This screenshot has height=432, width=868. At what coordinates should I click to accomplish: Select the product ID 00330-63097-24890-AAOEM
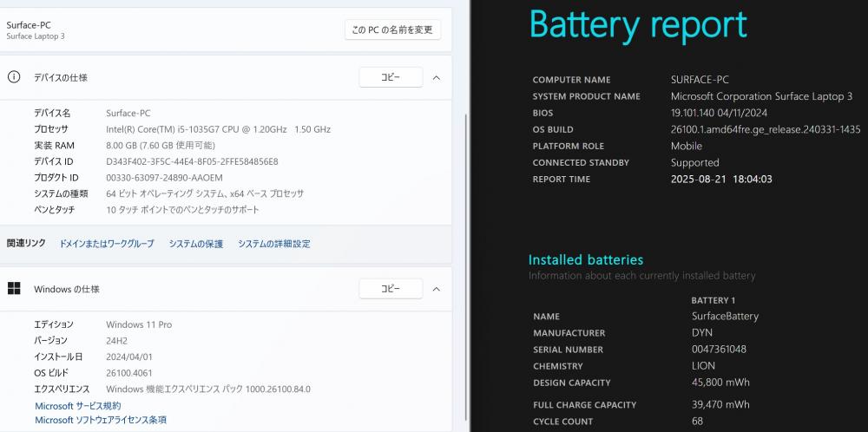point(164,178)
